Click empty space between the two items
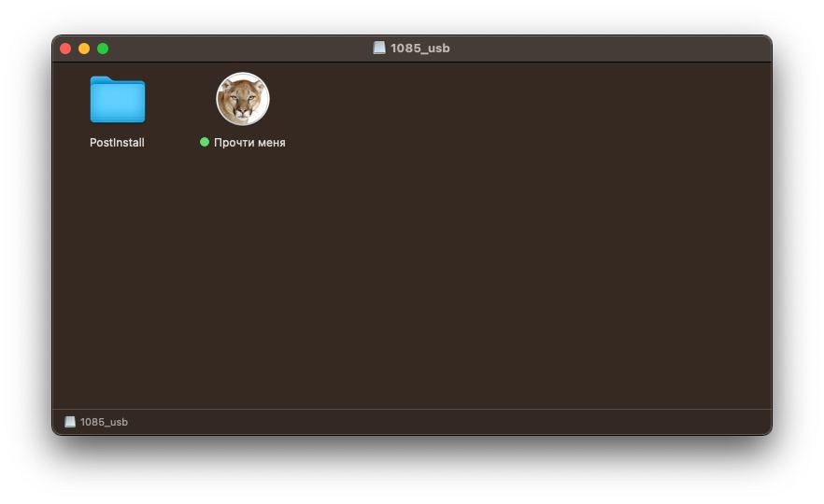Image resolution: width=824 pixels, height=504 pixels. (x=178, y=105)
